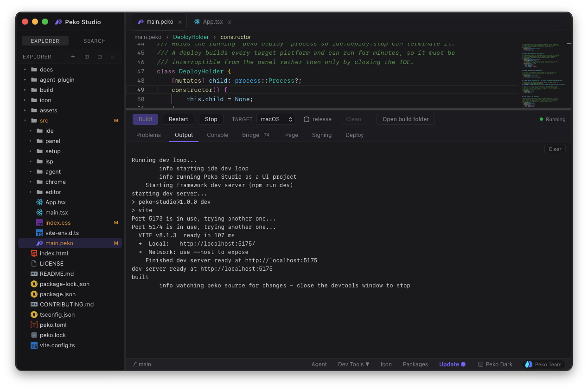
Task: Select the EXPLORER sidebar tab
Action: [x=45, y=41]
